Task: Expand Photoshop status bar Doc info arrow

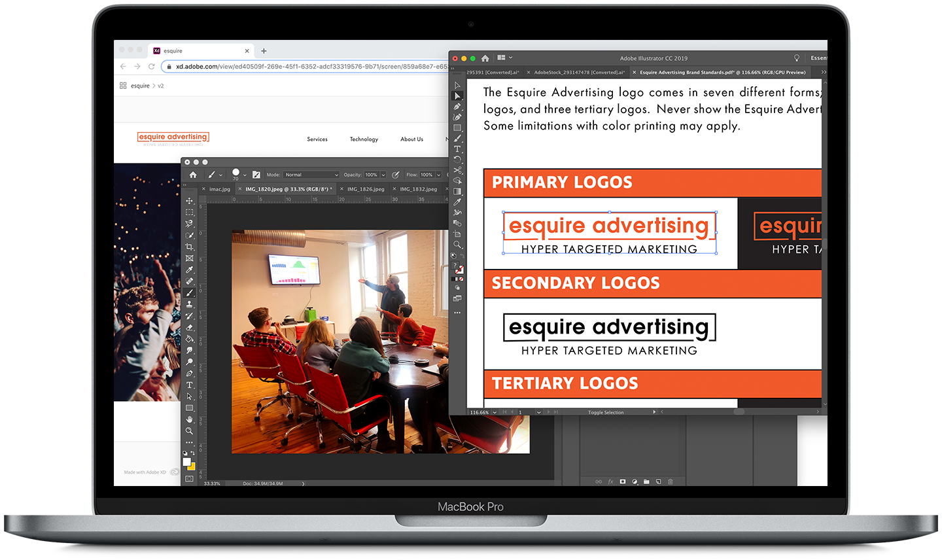Action: point(303,483)
